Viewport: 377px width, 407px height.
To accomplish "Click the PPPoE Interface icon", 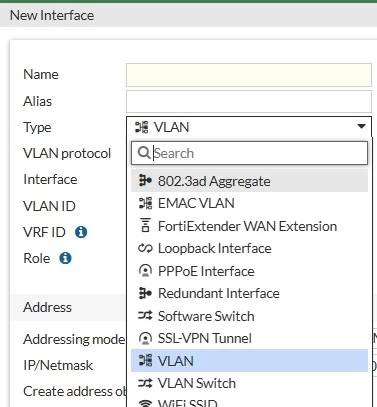I will tap(145, 271).
